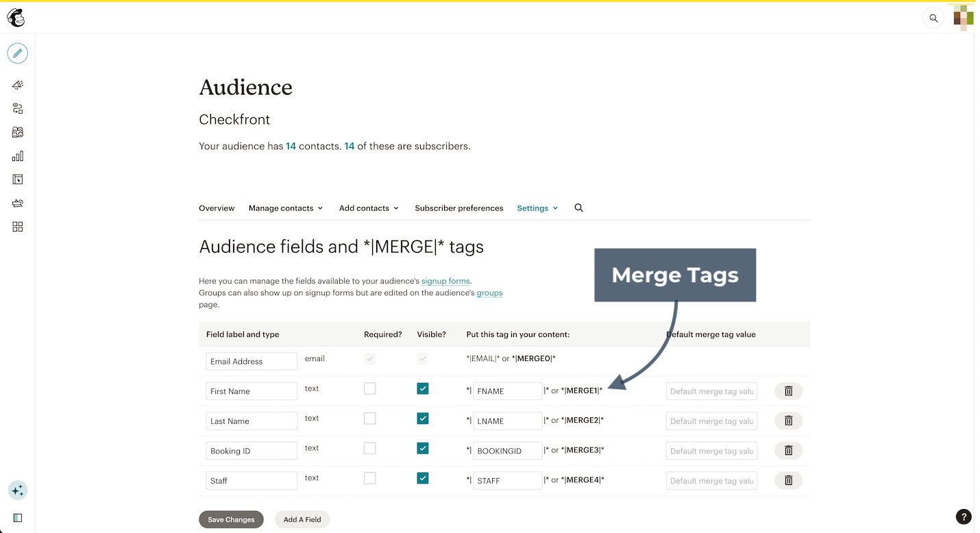Edit the Last Name field label

click(x=252, y=421)
